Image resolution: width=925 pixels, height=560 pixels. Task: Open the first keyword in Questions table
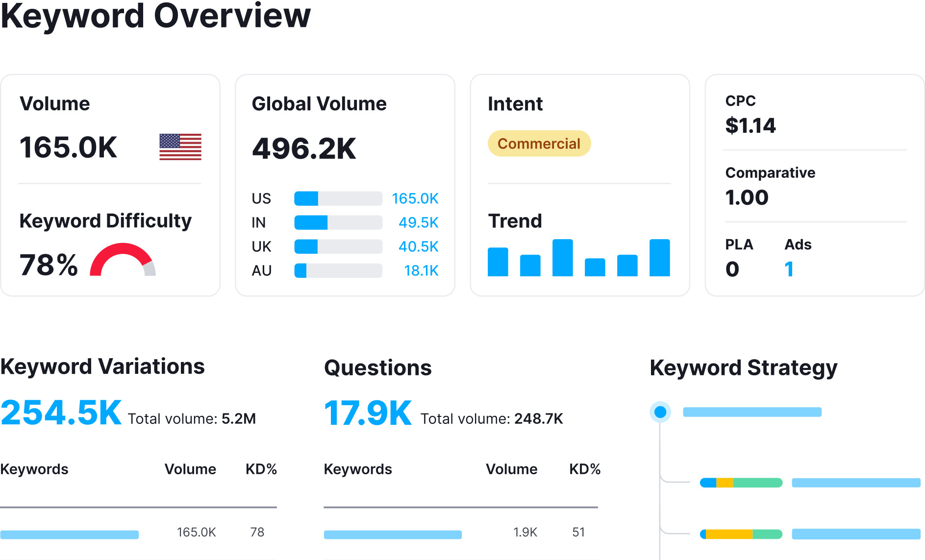[x=393, y=535]
